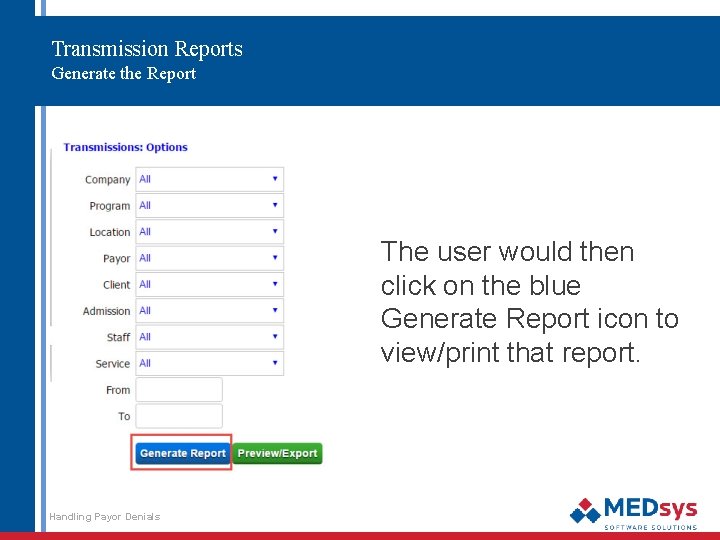
Task: Click the Transmission Reports title text
Action: tap(147, 49)
